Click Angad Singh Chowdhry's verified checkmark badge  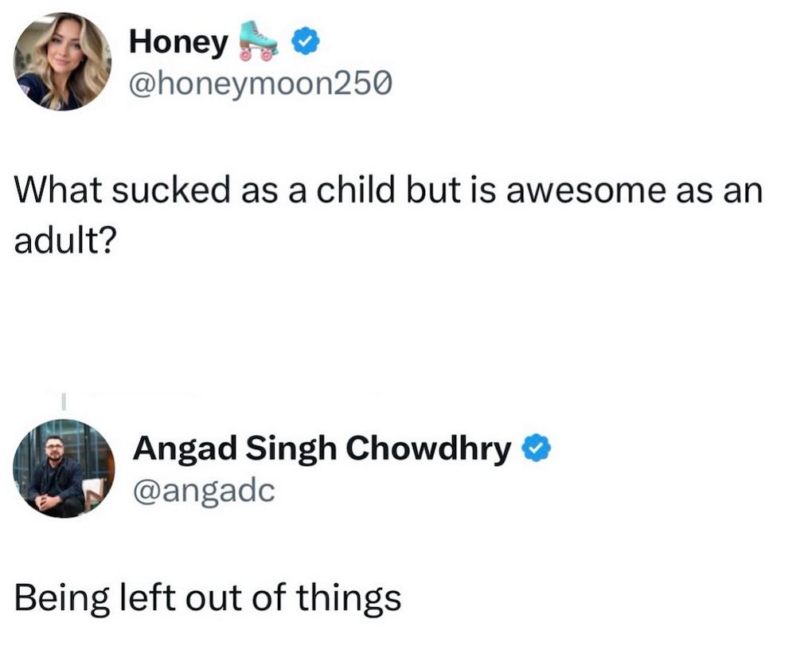(536, 449)
